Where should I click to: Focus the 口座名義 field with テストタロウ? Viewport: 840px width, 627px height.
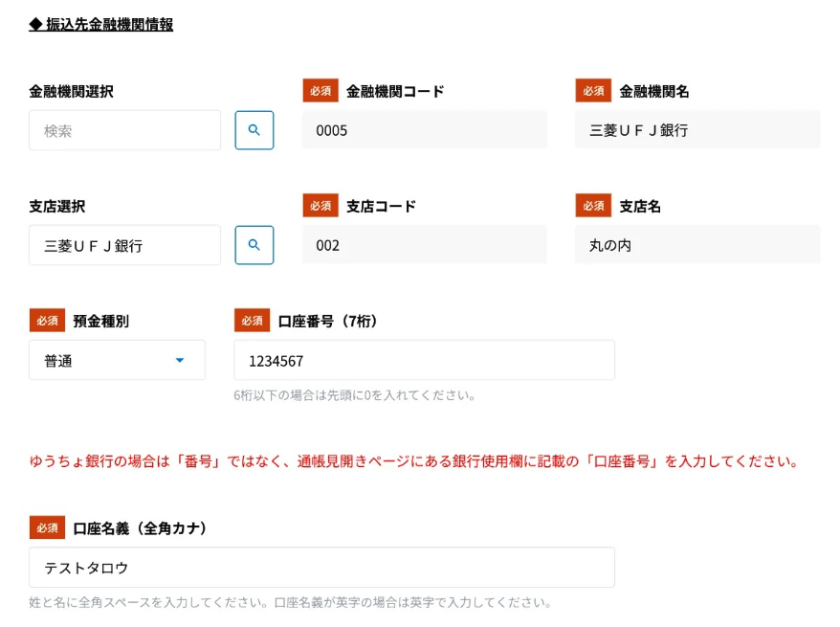point(321,568)
